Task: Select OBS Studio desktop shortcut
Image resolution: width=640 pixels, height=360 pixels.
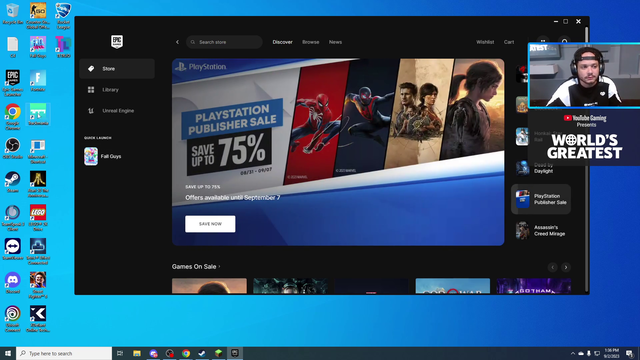Action: (x=13, y=148)
